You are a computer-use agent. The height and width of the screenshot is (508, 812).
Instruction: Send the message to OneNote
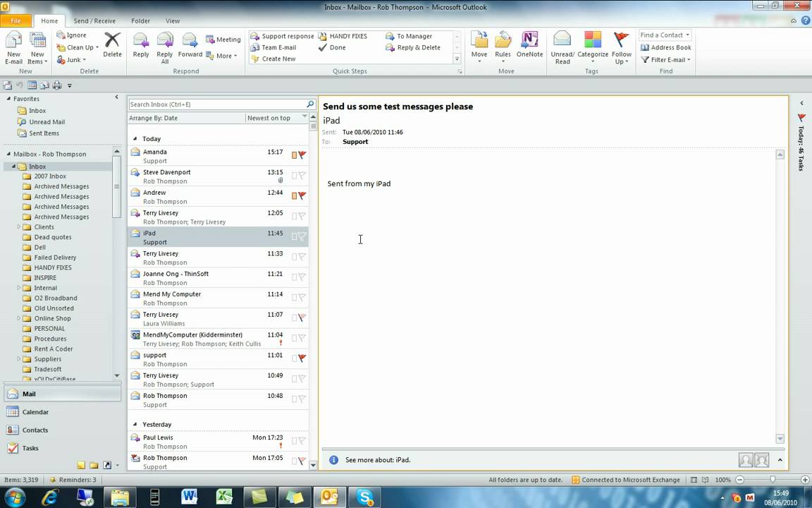click(530, 46)
